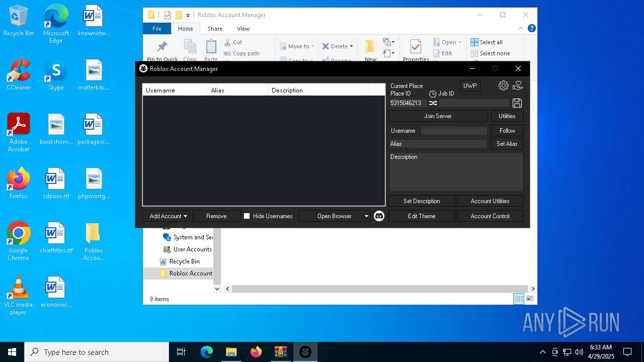The height and width of the screenshot is (362, 644).
Task: Open Roblox Account Manager folder on desktop
Action: (x=93, y=241)
